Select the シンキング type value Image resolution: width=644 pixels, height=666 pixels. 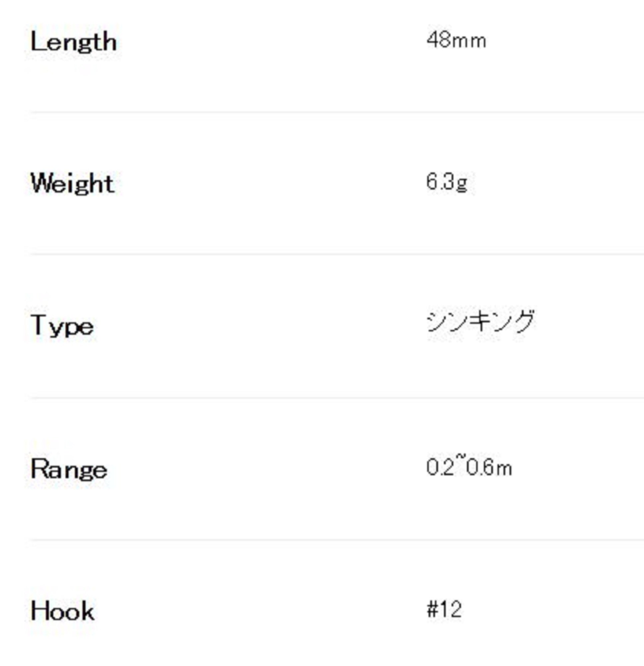480,321
